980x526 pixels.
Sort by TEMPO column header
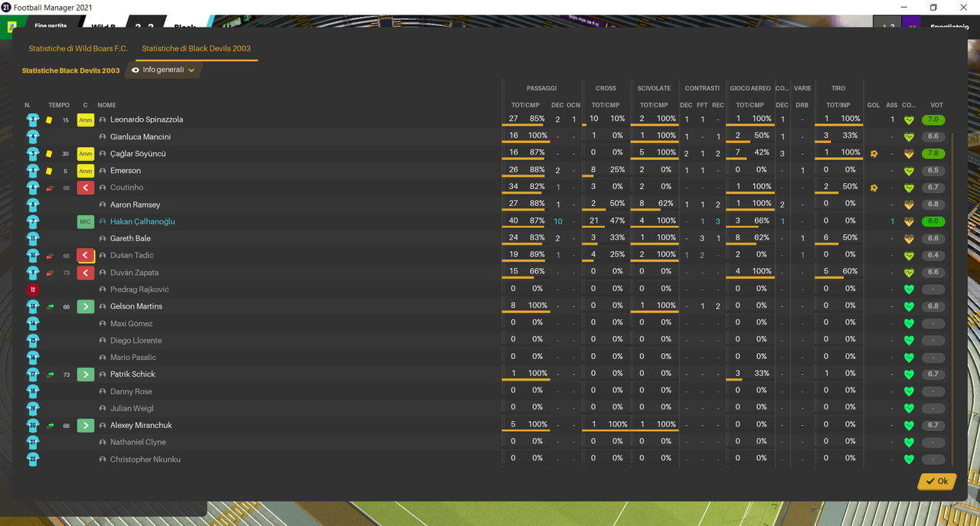tap(59, 105)
